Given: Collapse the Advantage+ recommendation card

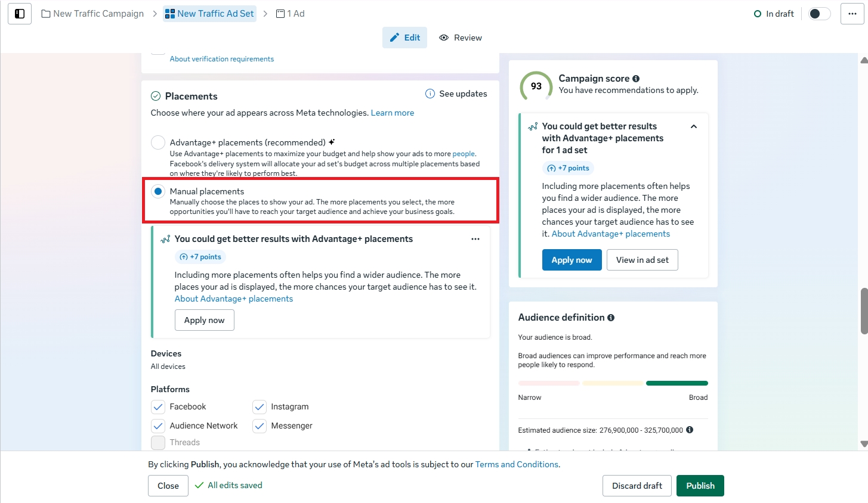Looking at the screenshot, I should click(x=694, y=126).
